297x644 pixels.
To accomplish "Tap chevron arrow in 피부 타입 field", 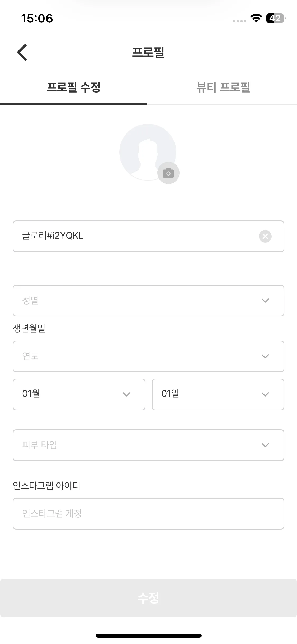I will (265, 445).
